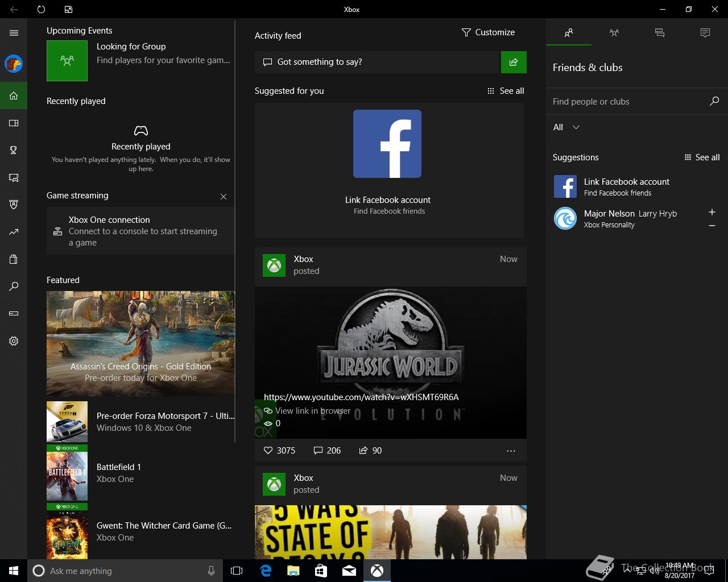
Task: Open Clubs shield icon in sidebar
Action: [14, 205]
